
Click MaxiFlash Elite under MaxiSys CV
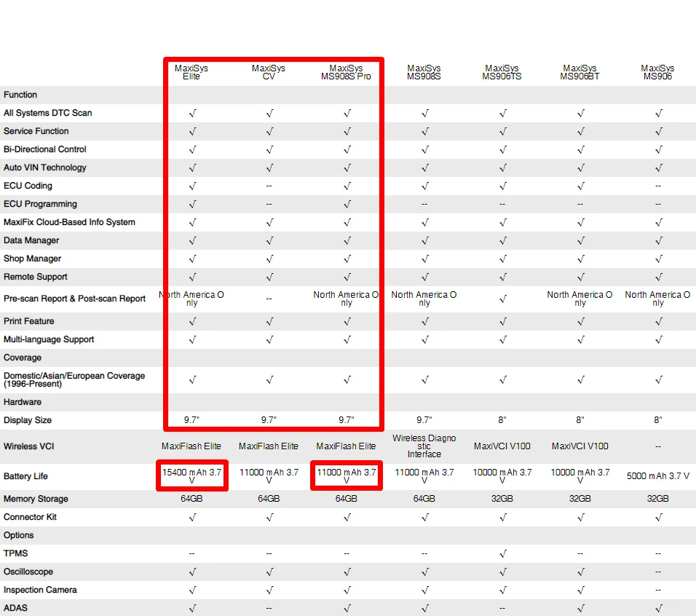269,446
